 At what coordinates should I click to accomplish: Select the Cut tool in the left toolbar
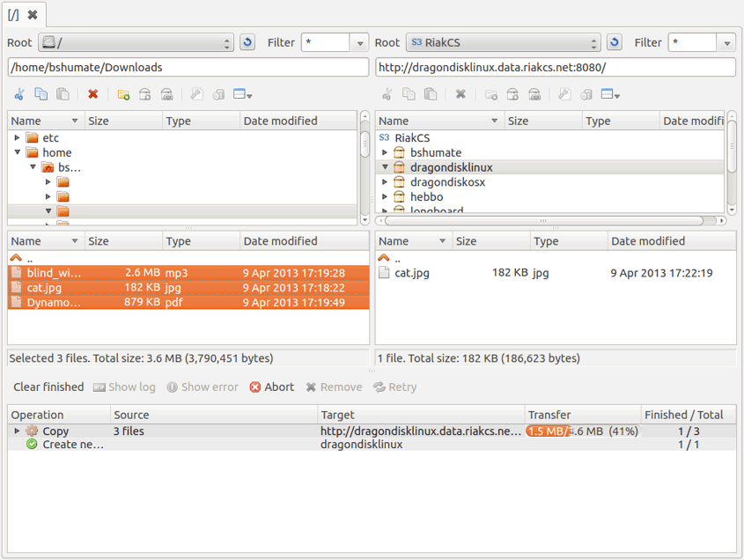(19, 94)
